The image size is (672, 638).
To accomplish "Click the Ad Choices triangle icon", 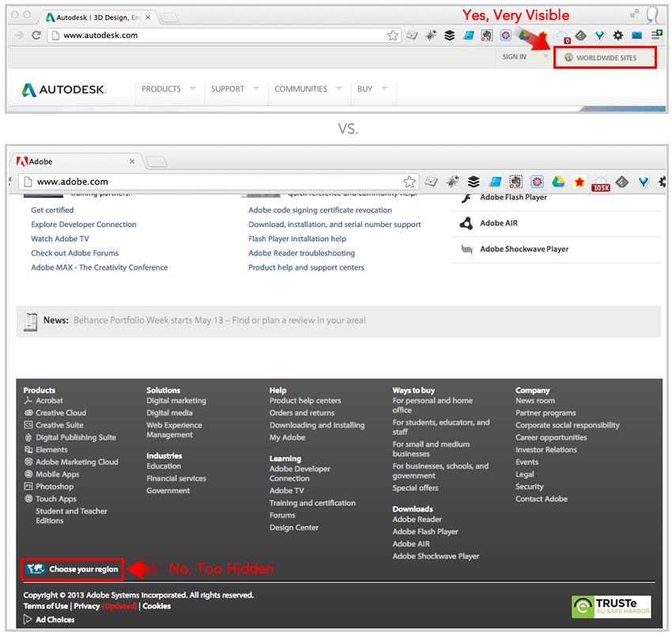I will (x=28, y=619).
